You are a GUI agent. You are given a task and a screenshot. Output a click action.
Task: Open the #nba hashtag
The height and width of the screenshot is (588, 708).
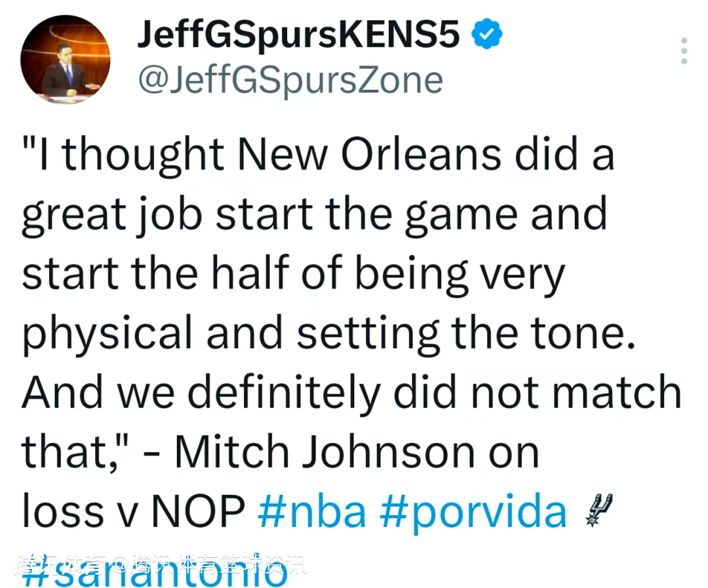pyautogui.click(x=312, y=511)
